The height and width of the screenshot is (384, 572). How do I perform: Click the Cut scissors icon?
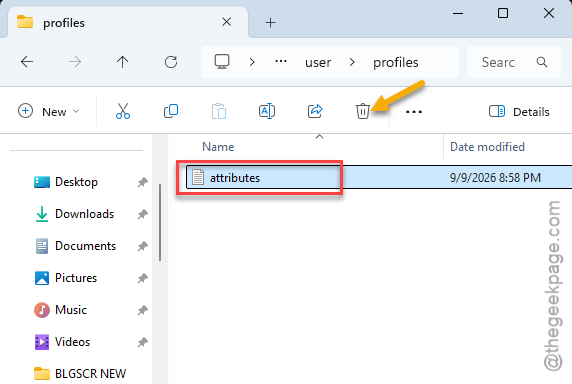pos(123,111)
